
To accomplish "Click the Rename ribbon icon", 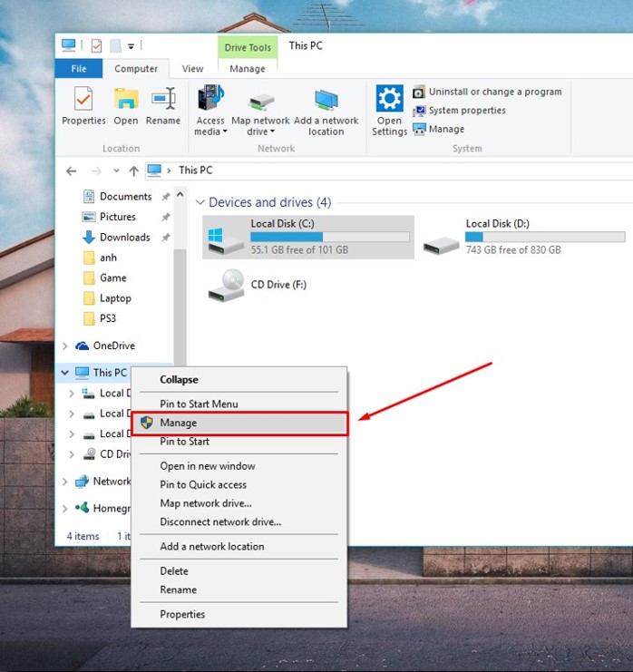I will [x=163, y=105].
